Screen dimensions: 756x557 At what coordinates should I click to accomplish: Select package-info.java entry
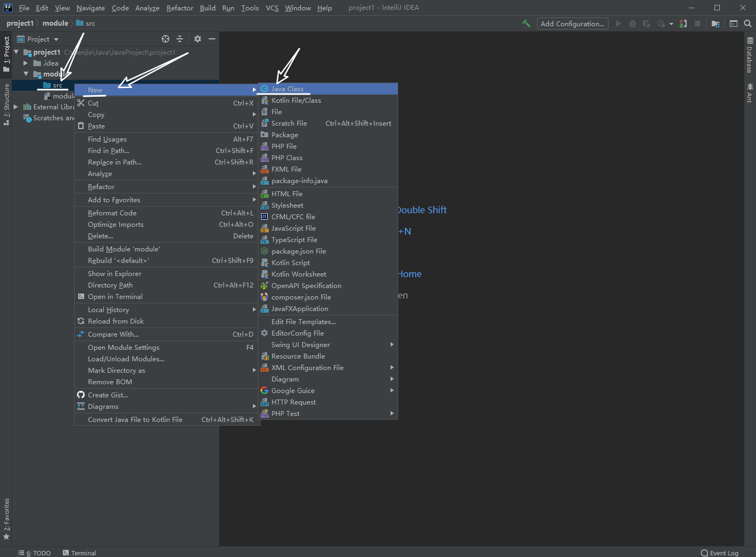328,180
